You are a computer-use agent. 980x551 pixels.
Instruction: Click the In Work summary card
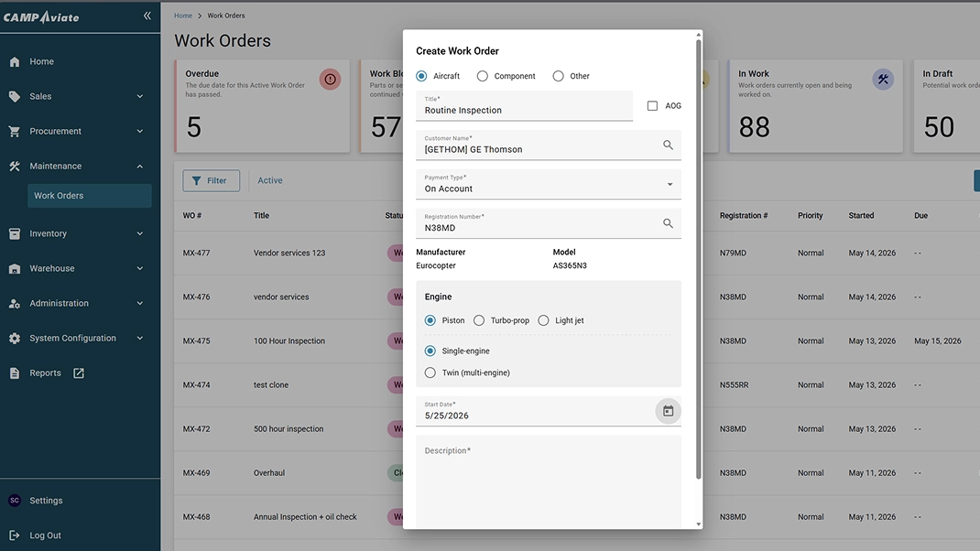[816, 106]
